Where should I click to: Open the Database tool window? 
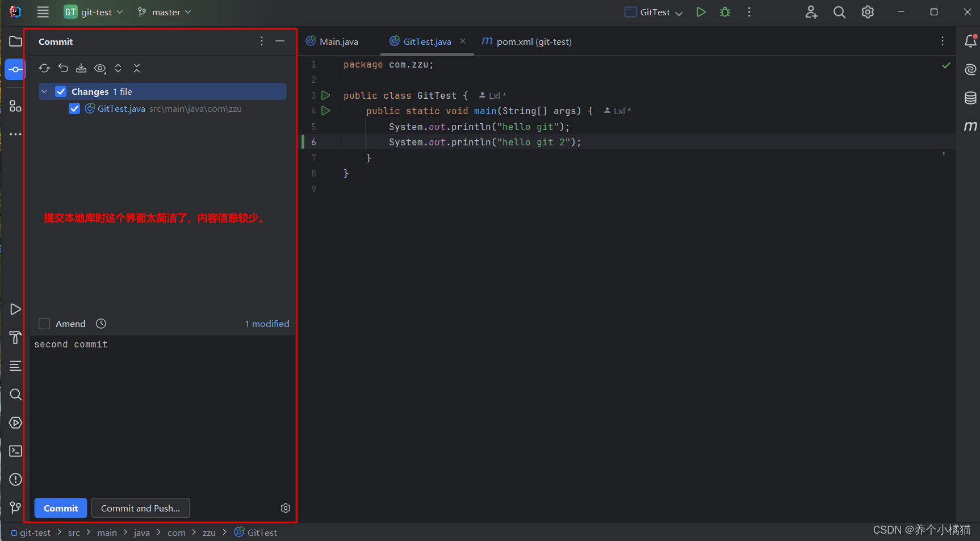pyautogui.click(x=971, y=98)
